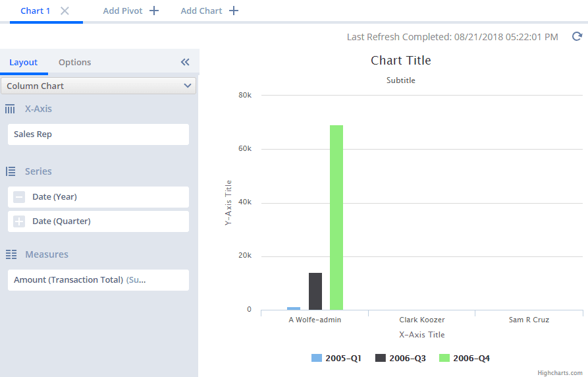Collapse the Date (Year) series level
588x377 pixels.
tap(19, 197)
